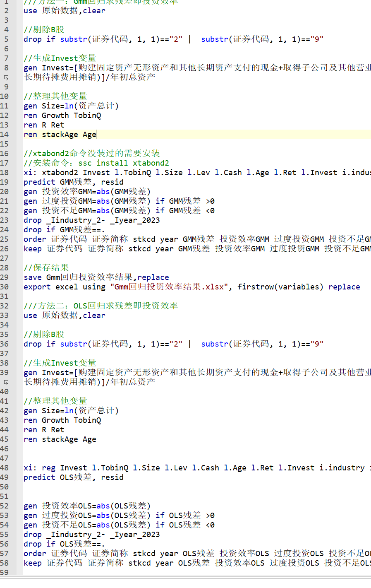The width and height of the screenshot is (371, 588).
Task: Click the line-wrap arrow icon below line 8
Action: (6, 77)
